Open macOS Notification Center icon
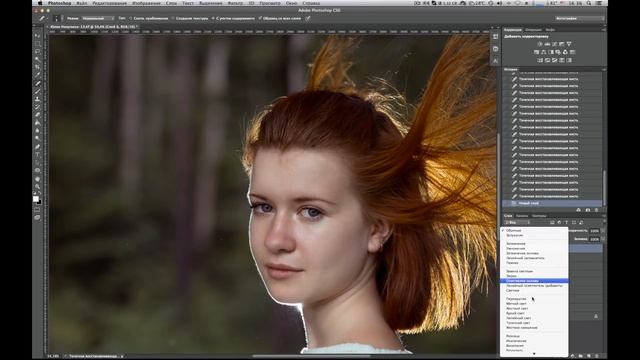 pos(600,3)
